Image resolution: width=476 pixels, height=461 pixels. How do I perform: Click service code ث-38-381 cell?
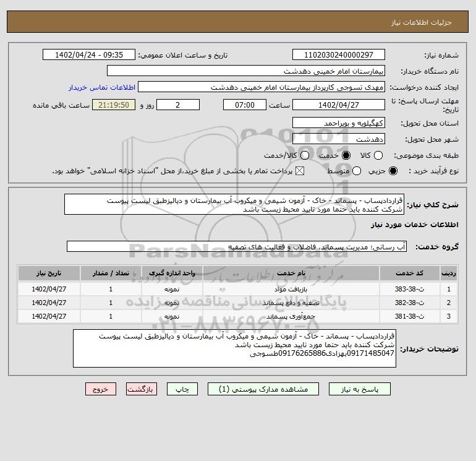tap(409, 316)
